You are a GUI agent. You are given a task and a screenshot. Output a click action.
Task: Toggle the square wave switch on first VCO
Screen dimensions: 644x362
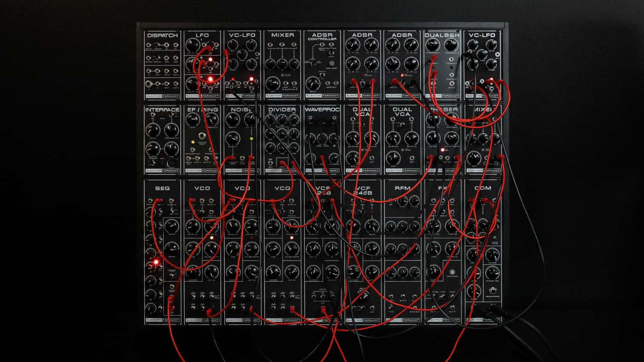[211, 295]
